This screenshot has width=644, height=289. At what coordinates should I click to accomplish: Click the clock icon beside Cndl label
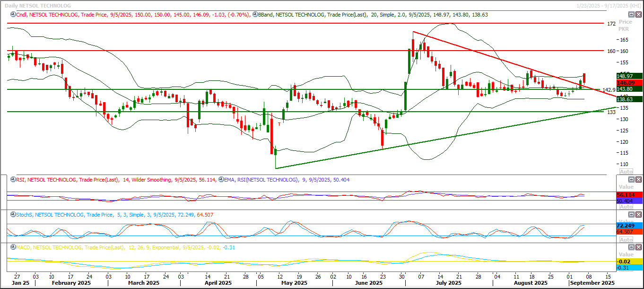pyautogui.click(x=13, y=15)
